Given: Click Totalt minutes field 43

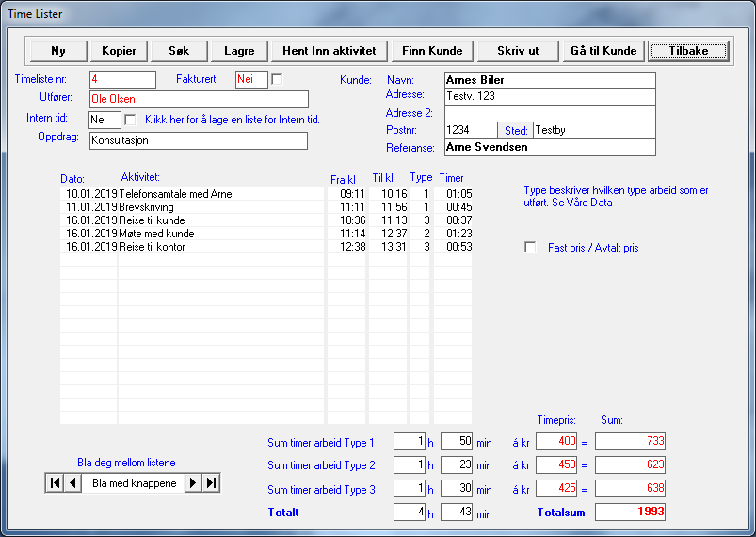Looking at the screenshot, I should pos(457,512).
